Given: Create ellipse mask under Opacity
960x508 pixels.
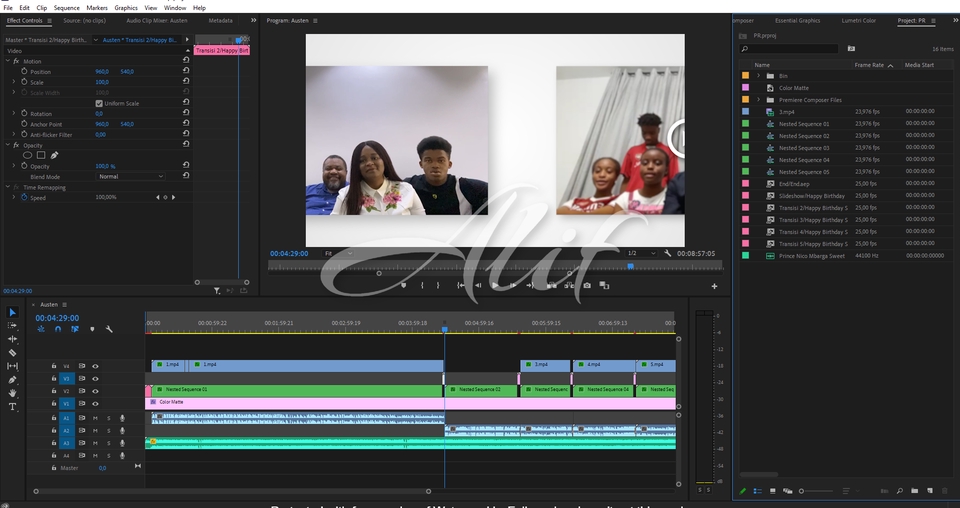Looking at the screenshot, I should [x=28, y=155].
